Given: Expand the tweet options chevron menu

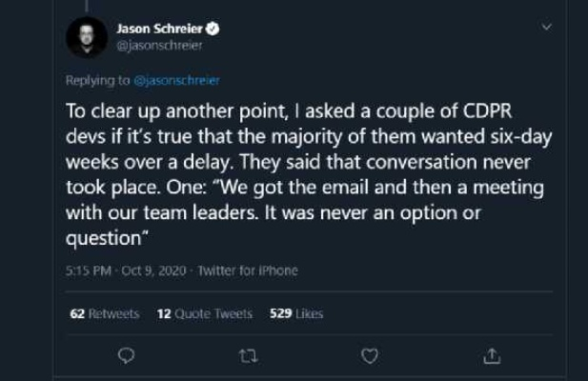Looking at the screenshot, I should pyautogui.click(x=546, y=27).
